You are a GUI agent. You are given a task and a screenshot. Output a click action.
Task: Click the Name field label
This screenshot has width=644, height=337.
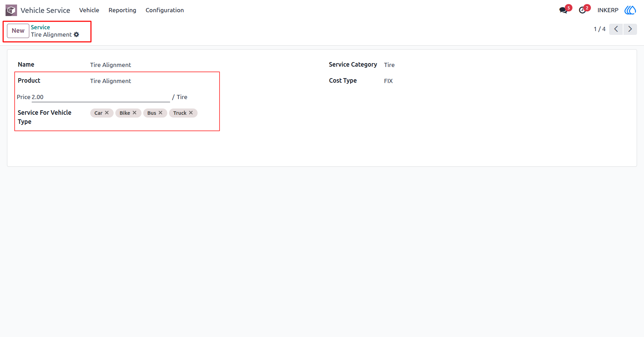coord(26,65)
